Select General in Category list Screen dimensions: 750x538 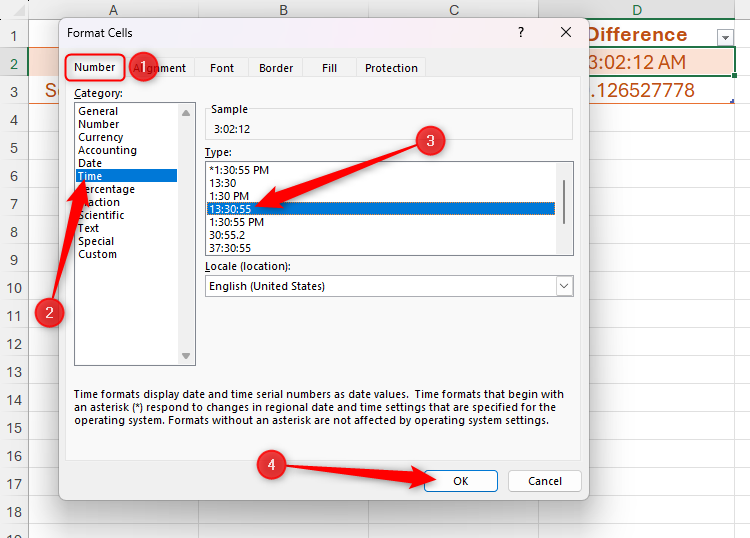[98, 111]
